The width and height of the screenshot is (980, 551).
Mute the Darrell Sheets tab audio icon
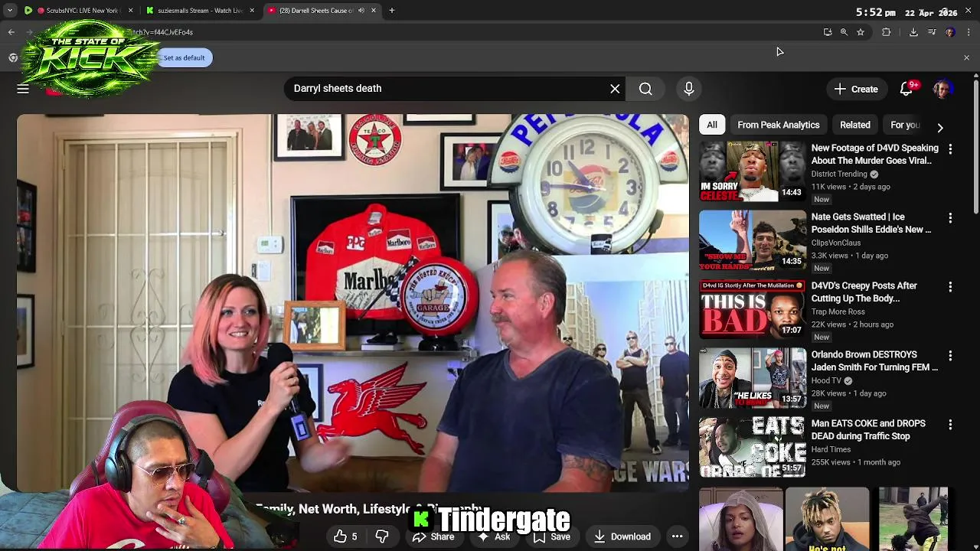pyautogui.click(x=361, y=11)
